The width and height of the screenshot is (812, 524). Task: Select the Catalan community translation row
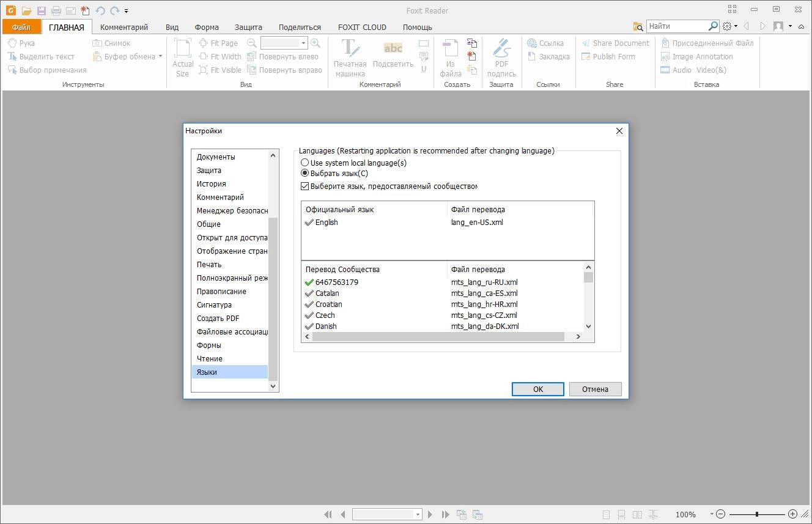point(443,293)
